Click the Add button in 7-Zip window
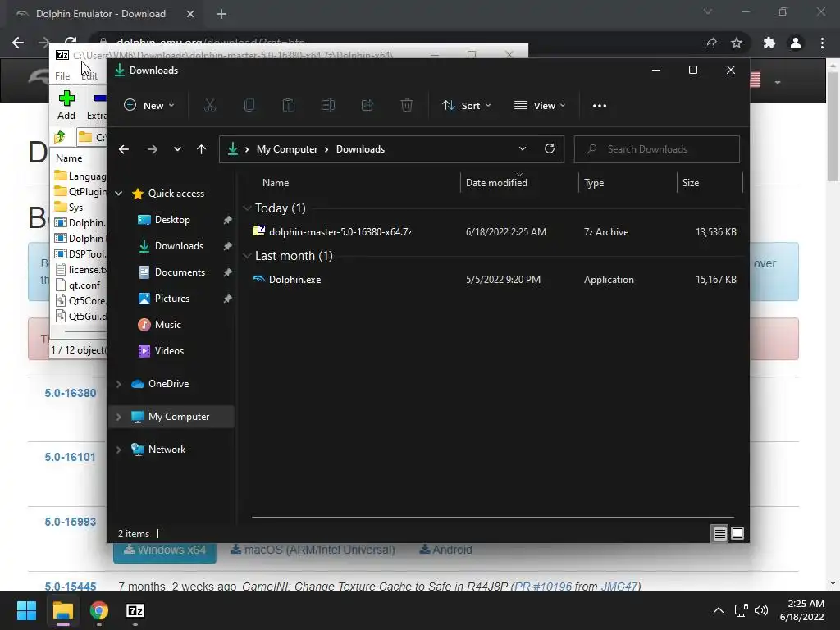This screenshot has height=630, width=840. [x=66, y=105]
